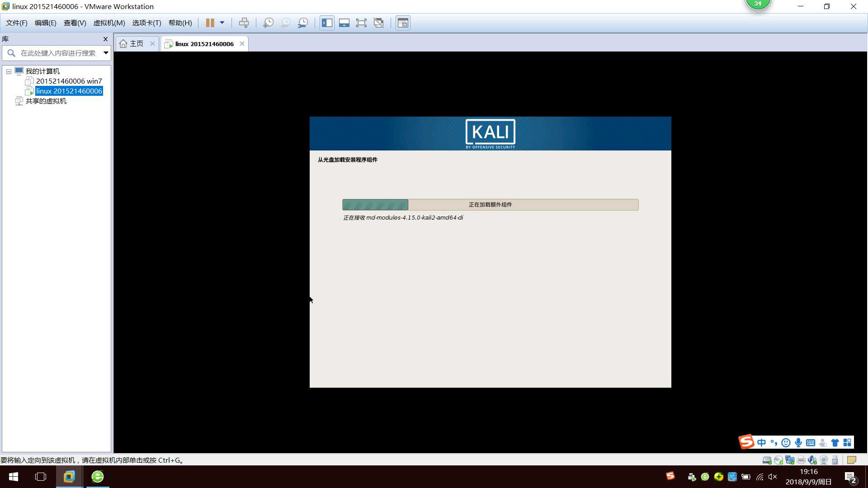Click the battery status tray icon
The height and width of the screenshot is (488, 868).
click(x=746, y=477)
